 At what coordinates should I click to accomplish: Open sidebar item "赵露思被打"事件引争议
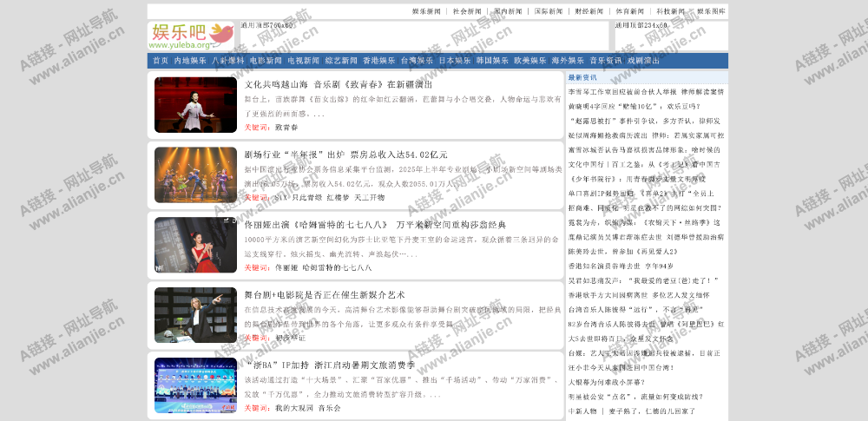[x=644, y=121]
